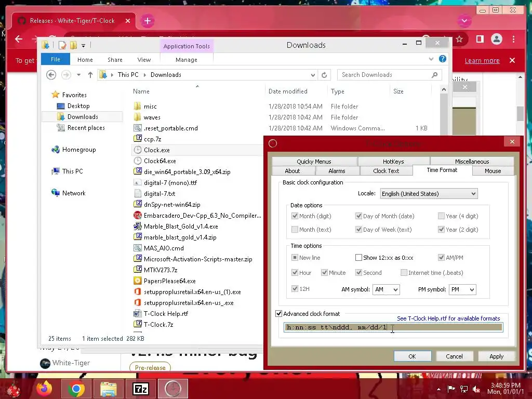Click Explorer Back navigation arrow
Screen dimensions: 532x399
(x=51, y=75)
